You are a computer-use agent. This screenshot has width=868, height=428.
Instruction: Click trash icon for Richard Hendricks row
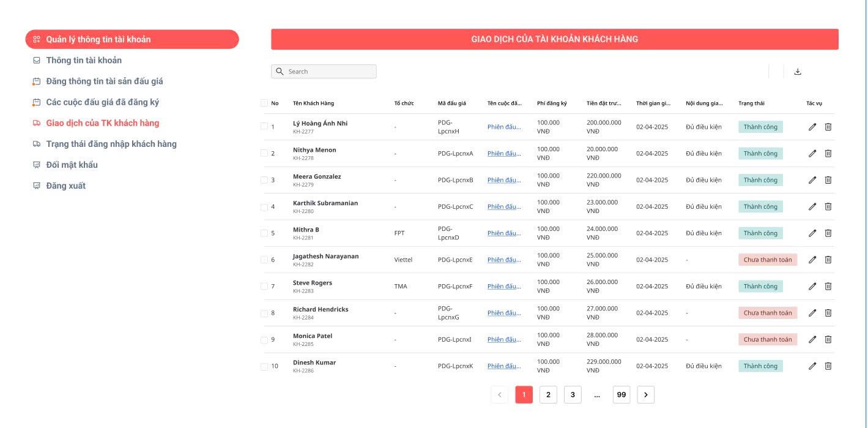pyautogui.click(x=828, y=313)
